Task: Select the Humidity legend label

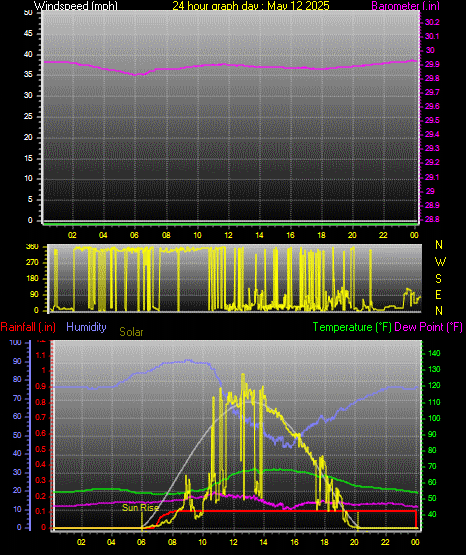Action: tap(86, 327)
